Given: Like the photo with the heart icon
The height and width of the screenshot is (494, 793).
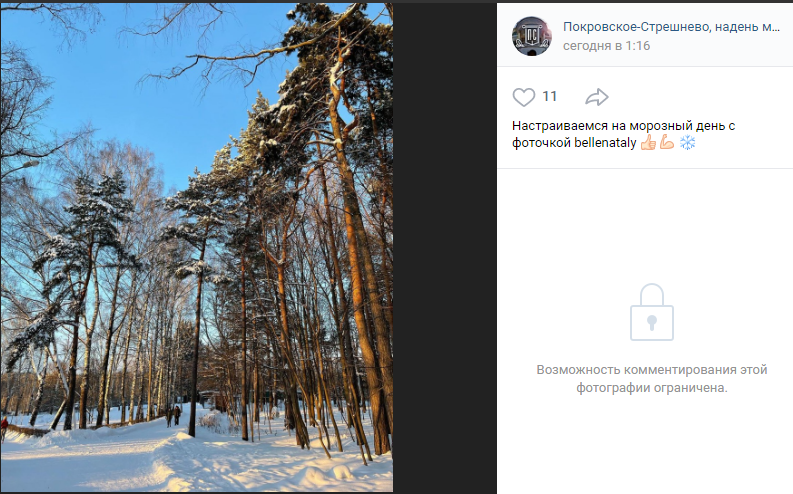Looking at the screenshot, I should (x=523, y=97).
